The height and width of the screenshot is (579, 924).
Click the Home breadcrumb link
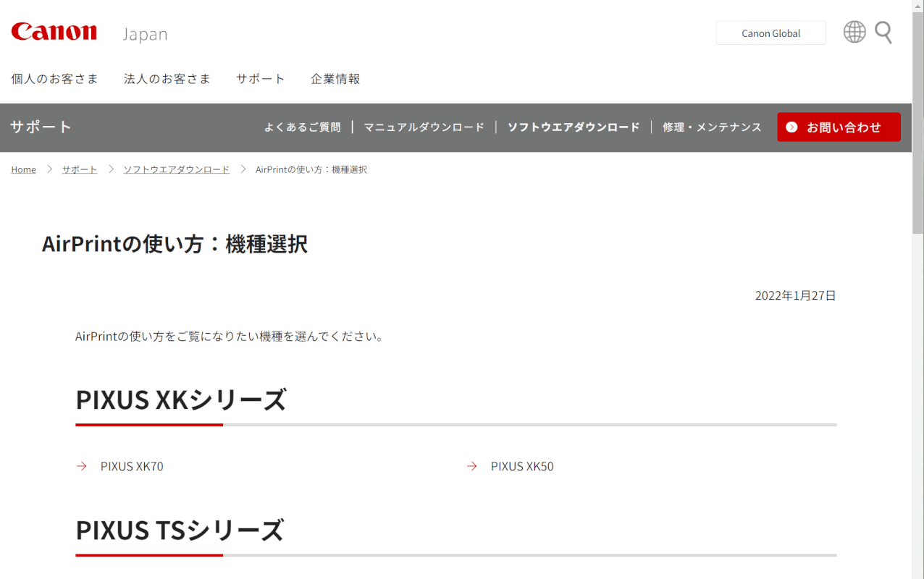(x=23, y=169)
